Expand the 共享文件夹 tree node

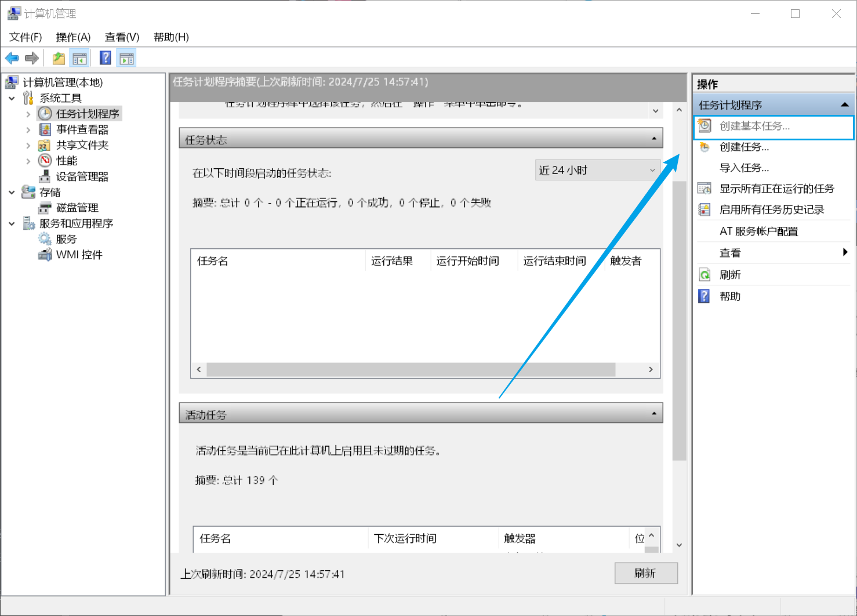(28, 146)
